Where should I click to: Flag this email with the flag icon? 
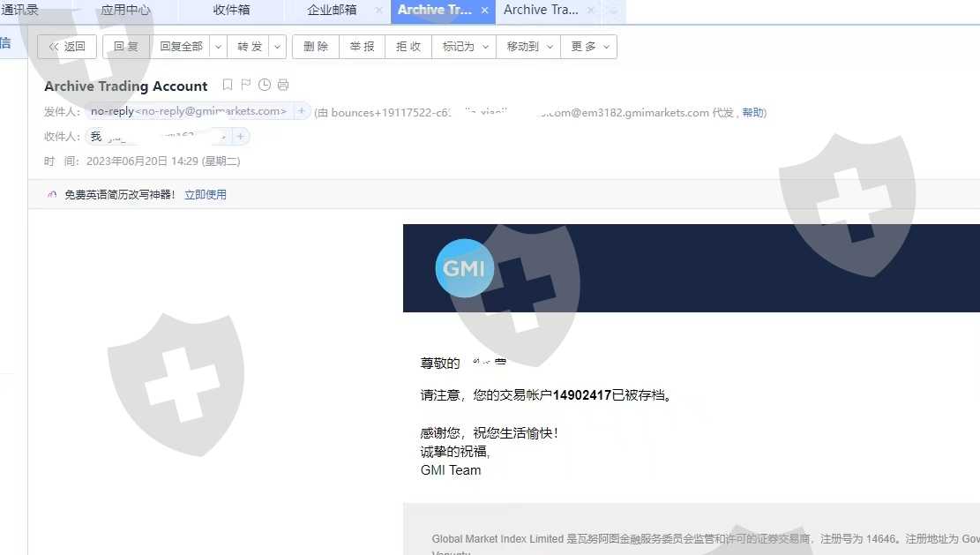pos(245,85)
